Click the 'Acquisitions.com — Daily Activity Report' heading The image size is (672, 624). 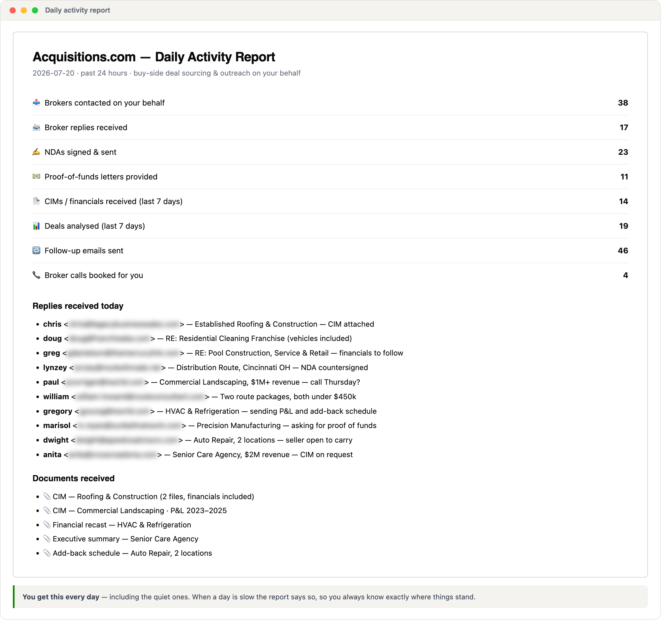pos(154,57)
